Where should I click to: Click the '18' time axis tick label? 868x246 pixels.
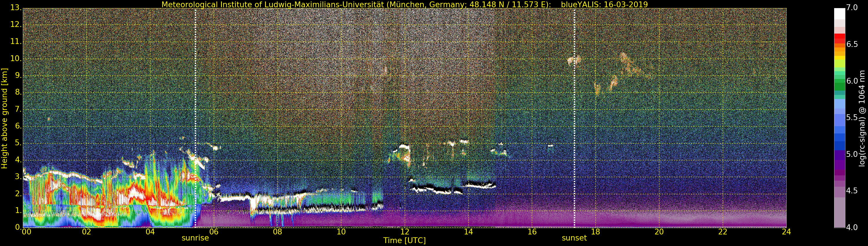pos(596,232)
